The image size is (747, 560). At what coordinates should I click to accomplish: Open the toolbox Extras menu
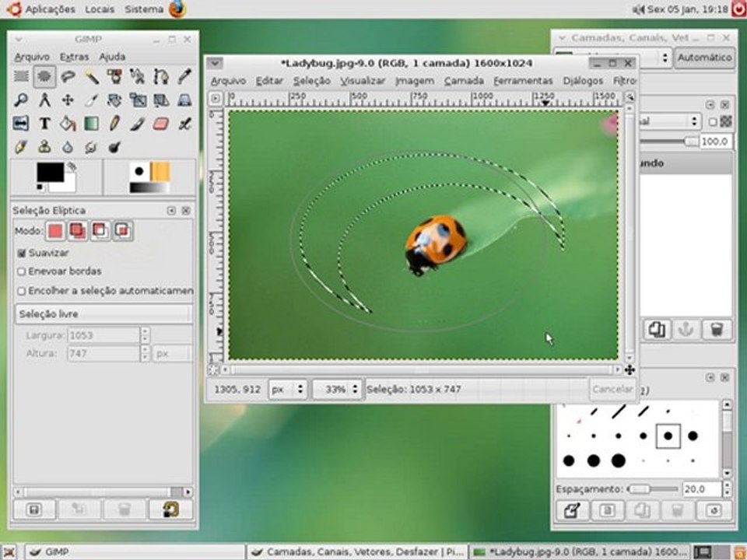(75, 57)
